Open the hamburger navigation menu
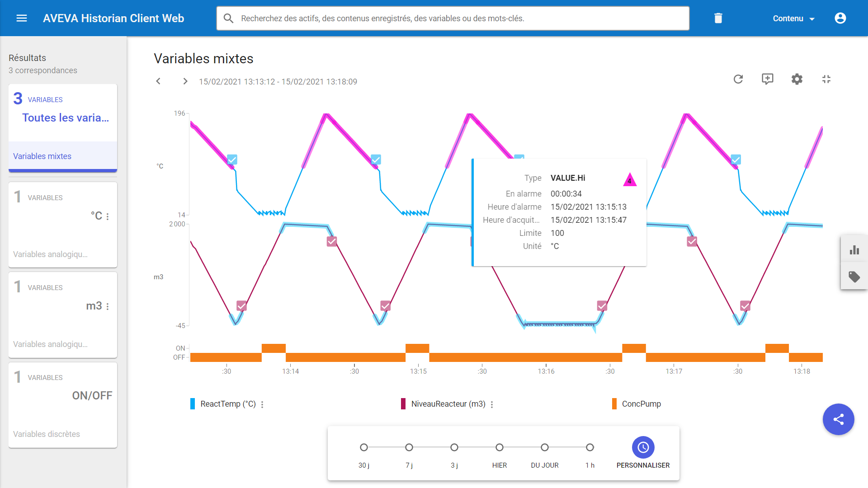The height and width of the screenshot is (488, 868). pyautogui.click(x=22, y=18)
